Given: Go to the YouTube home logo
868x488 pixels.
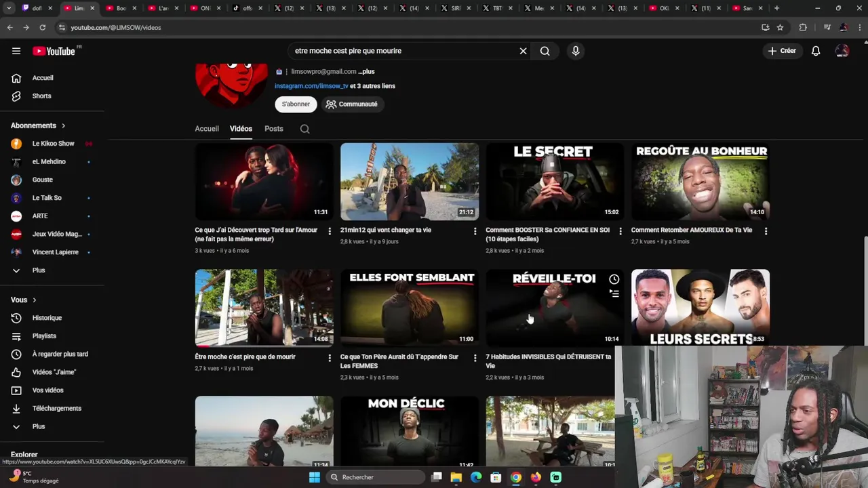Looking at the screenshot, I should pyautogui.click(x=54, y=51).
